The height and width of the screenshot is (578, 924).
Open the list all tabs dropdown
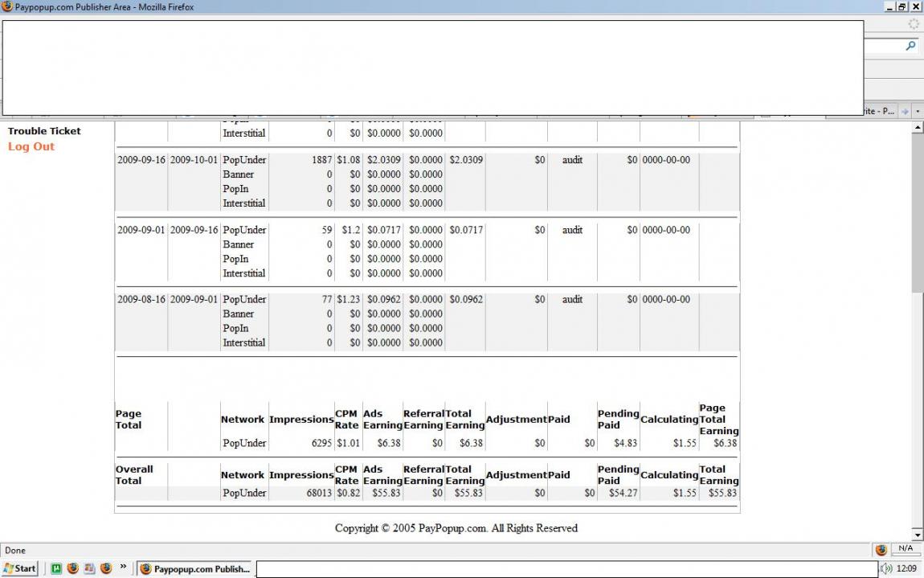point(918,111)
